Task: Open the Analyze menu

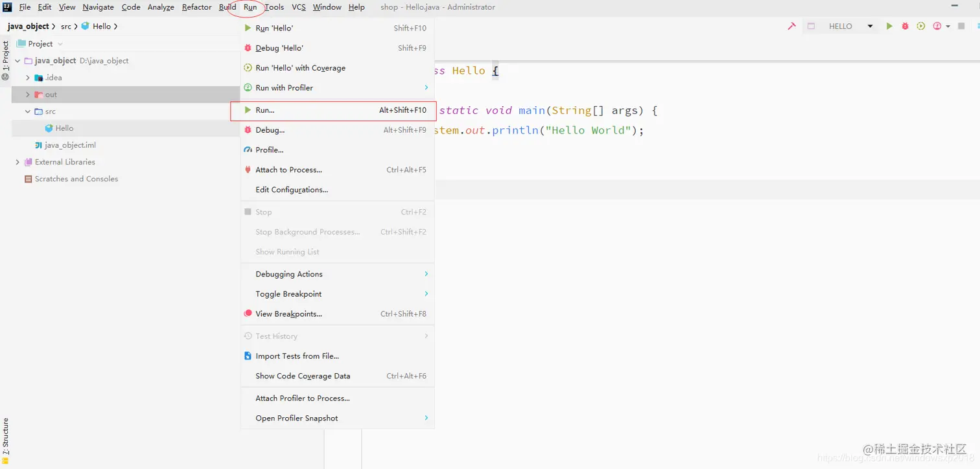Action: (161, 7)
